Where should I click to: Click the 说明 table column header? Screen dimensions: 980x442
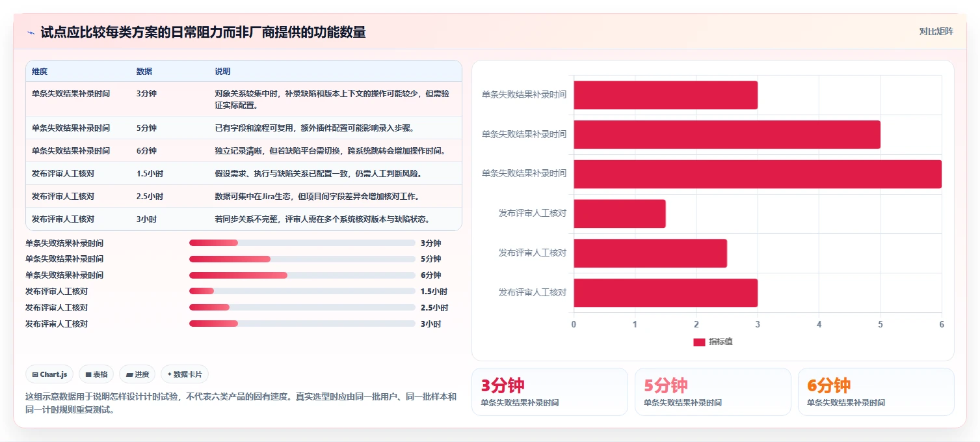click(222, 71)
